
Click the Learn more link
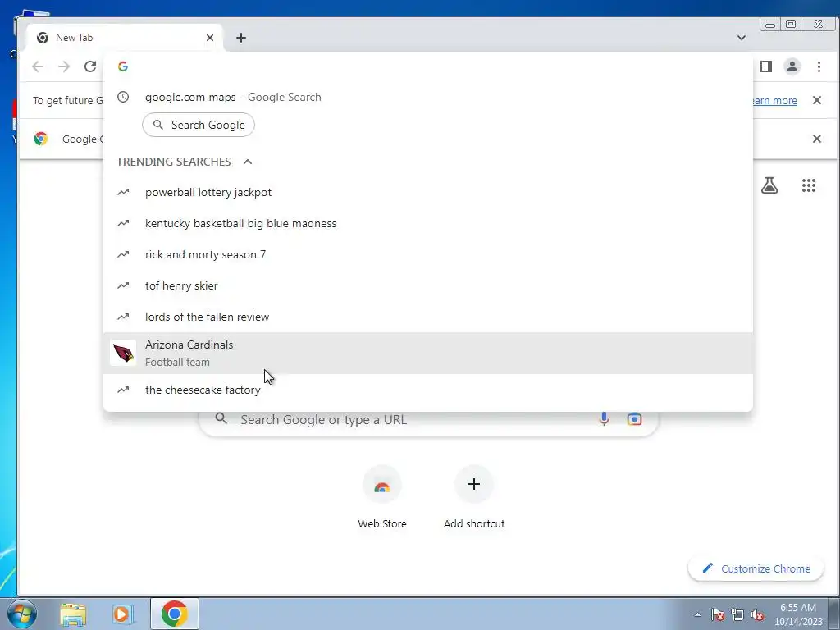pyautogui.click(x=774, y=101)
